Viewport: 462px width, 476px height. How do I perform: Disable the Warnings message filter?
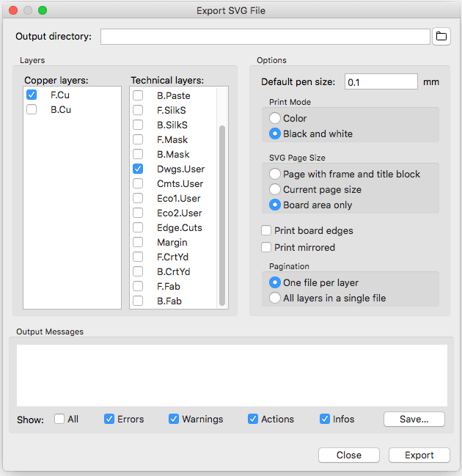click(x=174, y=419)
